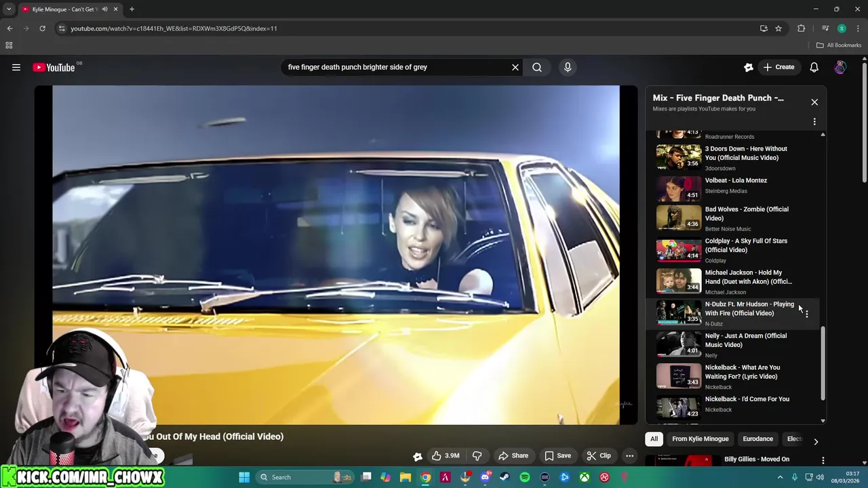Clip the video

[x=599, y=455]
